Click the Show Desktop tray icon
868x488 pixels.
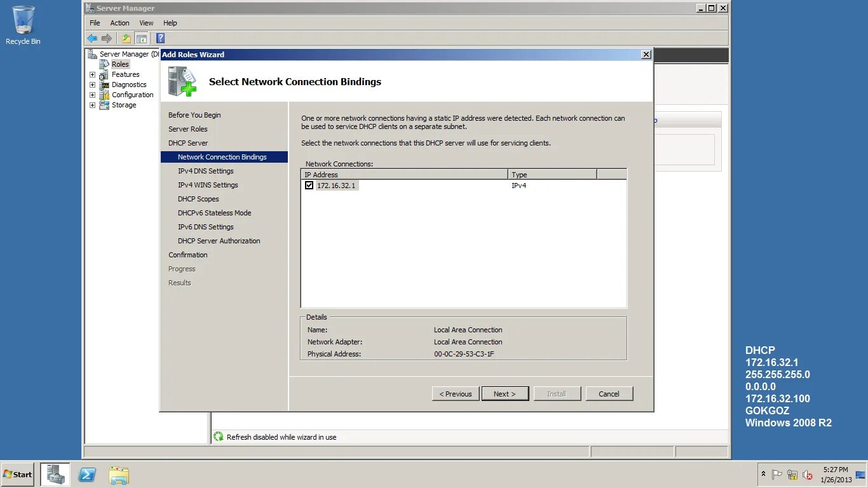coord(860,475)
